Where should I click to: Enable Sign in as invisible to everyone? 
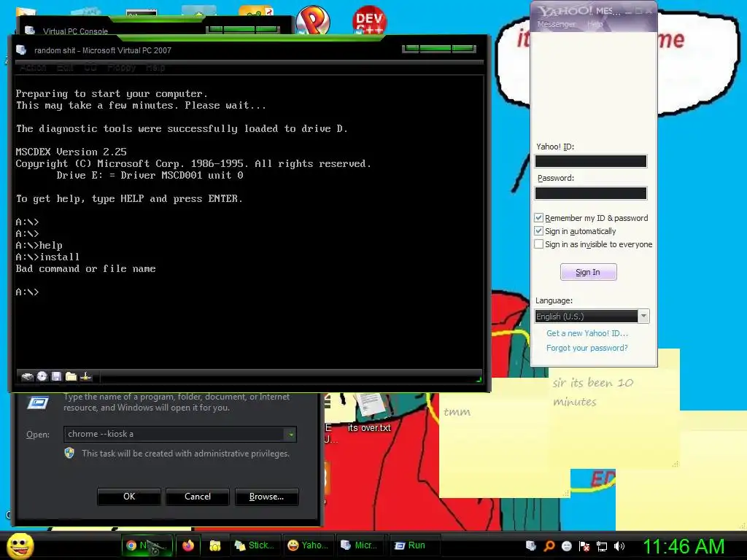539,244
